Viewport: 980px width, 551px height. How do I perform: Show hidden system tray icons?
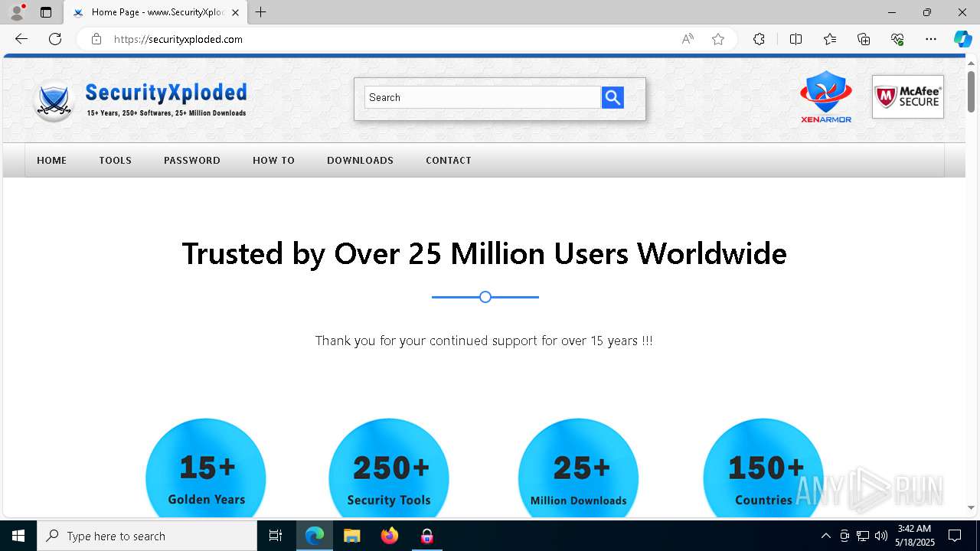tap(825, 536)
